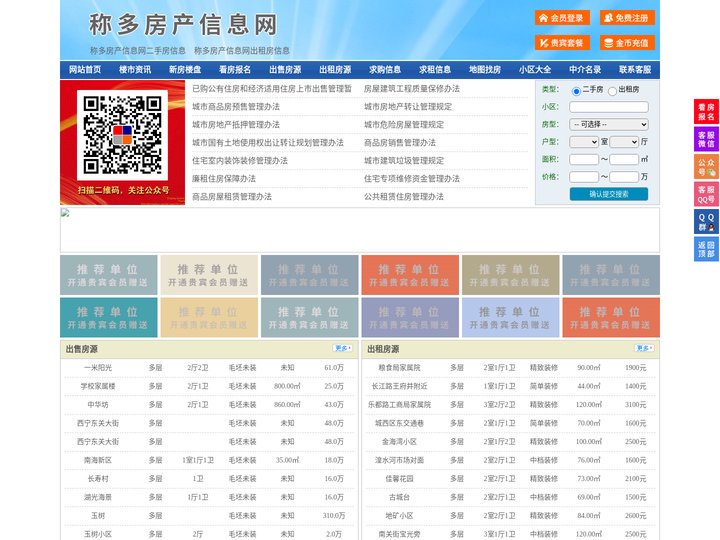Click the 更多 link in 出租房源 header
Image resolution: width=720 pixels, height=540 pixels.
(644, 349)
